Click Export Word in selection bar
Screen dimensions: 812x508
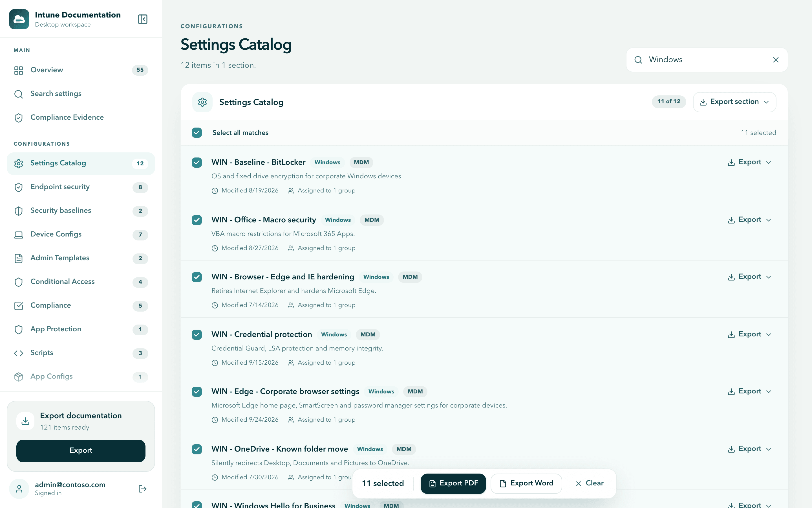526,483
